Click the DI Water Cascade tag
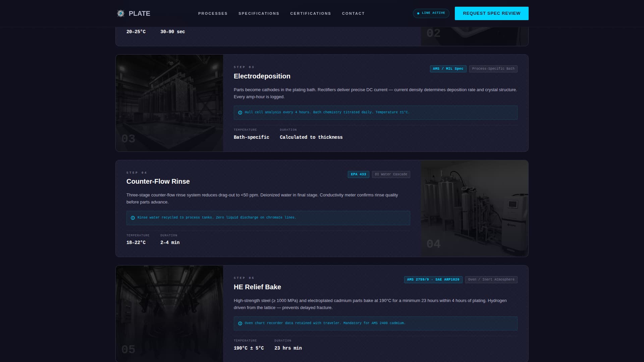Image resolution: width=644 pixels, height=362 pixels. [391, 174]
